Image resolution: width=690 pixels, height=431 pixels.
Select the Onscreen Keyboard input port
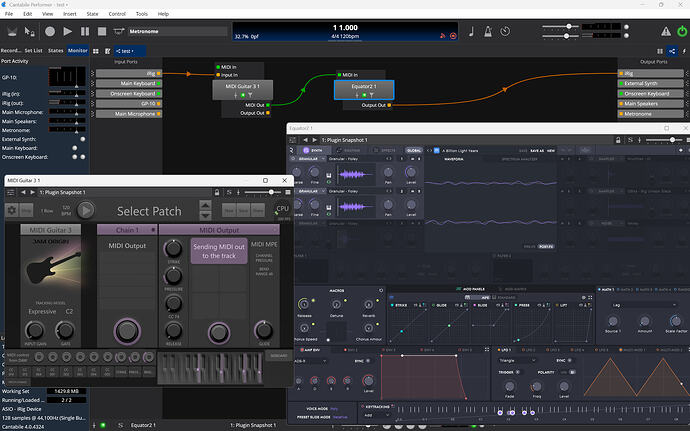(128, 93)
